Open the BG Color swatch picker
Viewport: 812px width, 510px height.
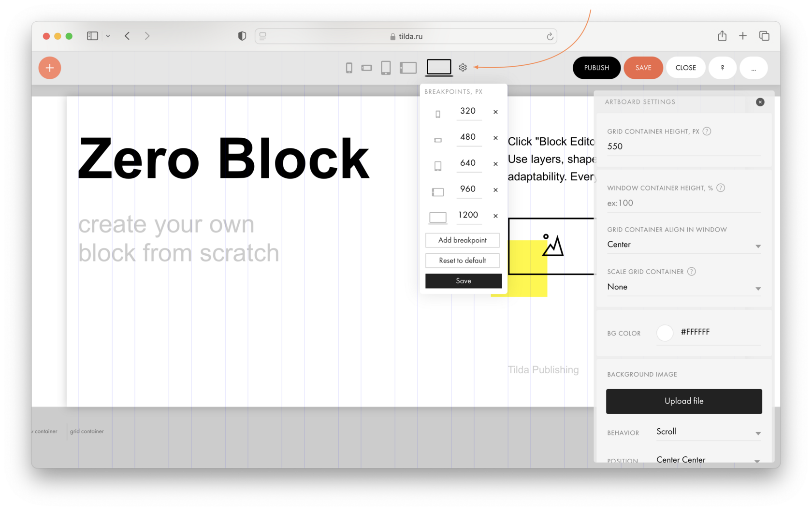pos(665,333)
